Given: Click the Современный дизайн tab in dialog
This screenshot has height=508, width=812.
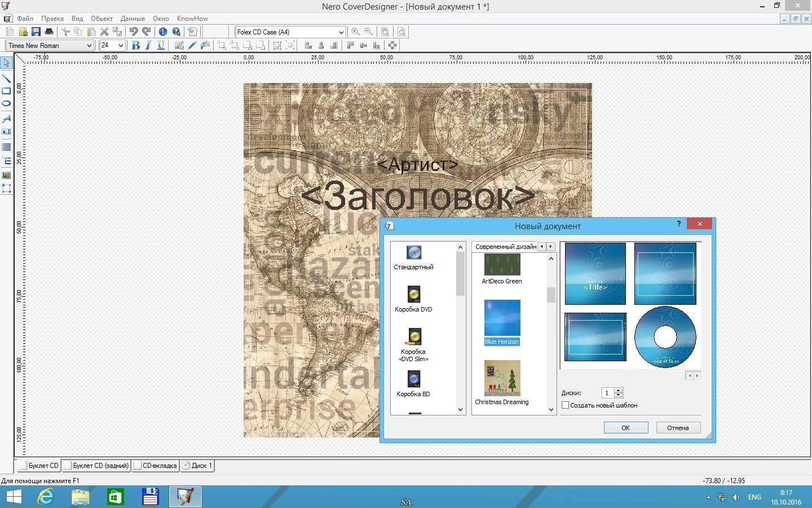Looking at the screenshot, I should [x=505, y=247].
